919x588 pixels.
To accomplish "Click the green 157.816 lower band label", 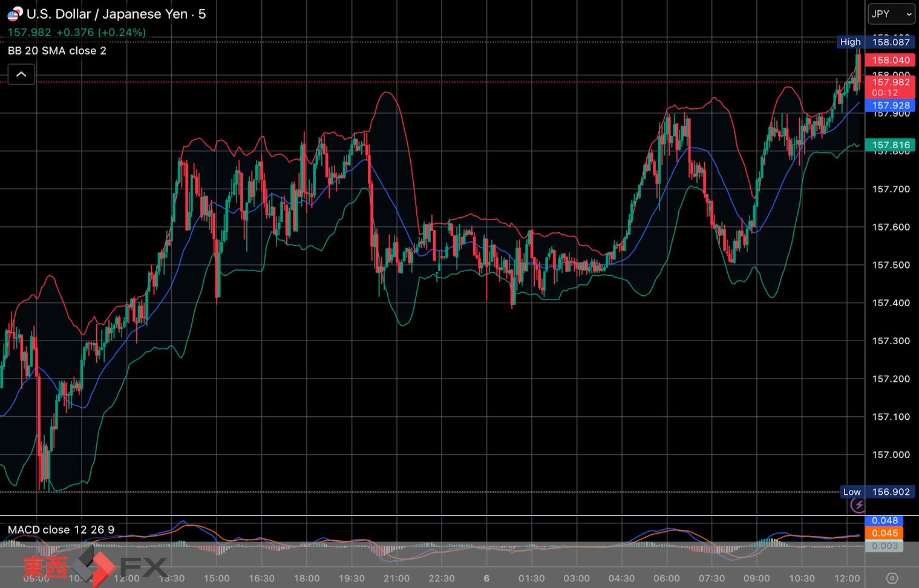I will tap(890, 145).
